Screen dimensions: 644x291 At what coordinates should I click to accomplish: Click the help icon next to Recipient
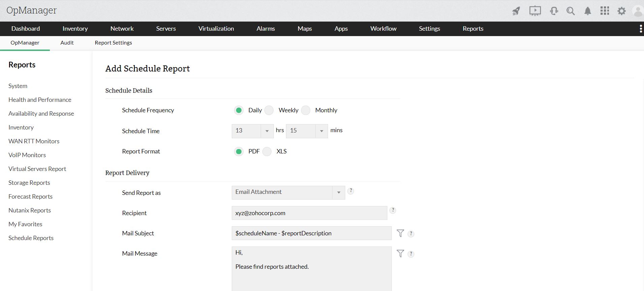pos(393,210)
